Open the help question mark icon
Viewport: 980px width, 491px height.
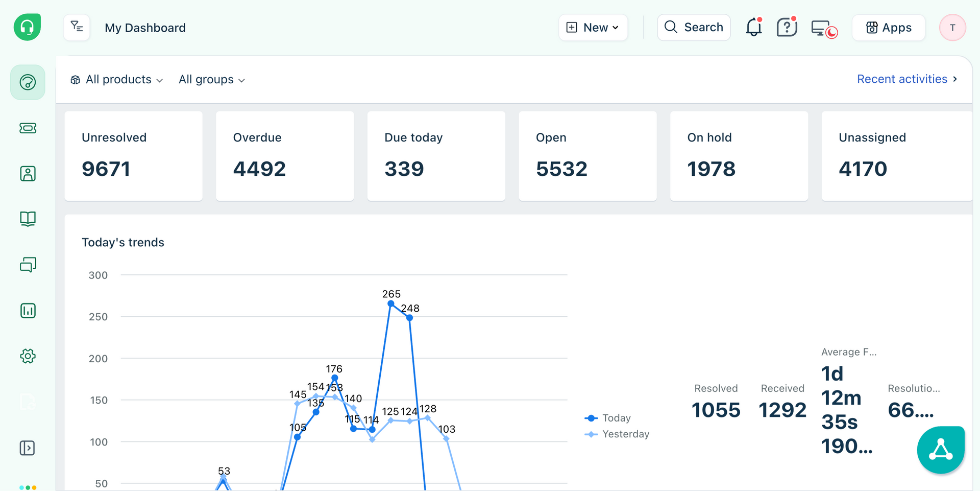point(787,28)
